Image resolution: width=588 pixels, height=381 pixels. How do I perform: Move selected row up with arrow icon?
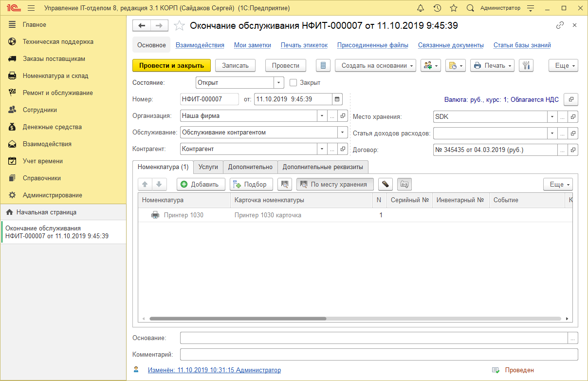click(145, 184)
